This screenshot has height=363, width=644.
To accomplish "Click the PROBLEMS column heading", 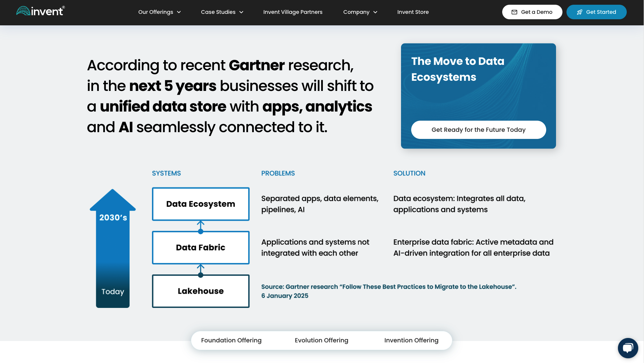I will point(278,173).
